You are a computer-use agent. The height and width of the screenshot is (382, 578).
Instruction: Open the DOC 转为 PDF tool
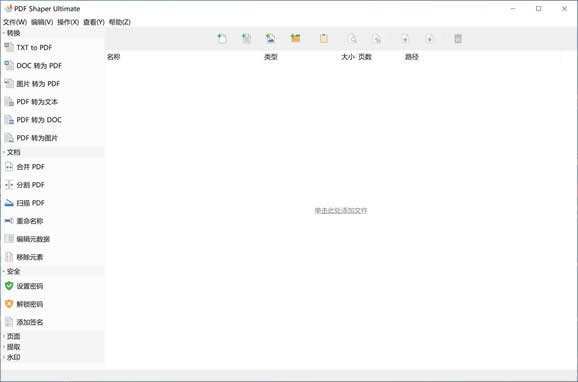point(33,66)
